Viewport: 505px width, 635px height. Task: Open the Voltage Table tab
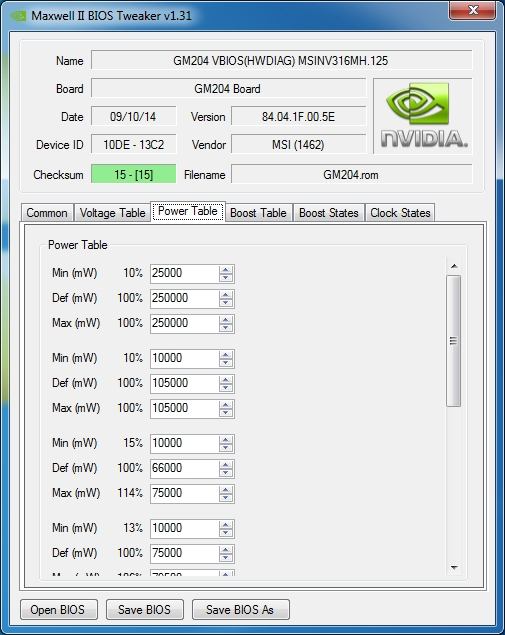tap(112, 213)
